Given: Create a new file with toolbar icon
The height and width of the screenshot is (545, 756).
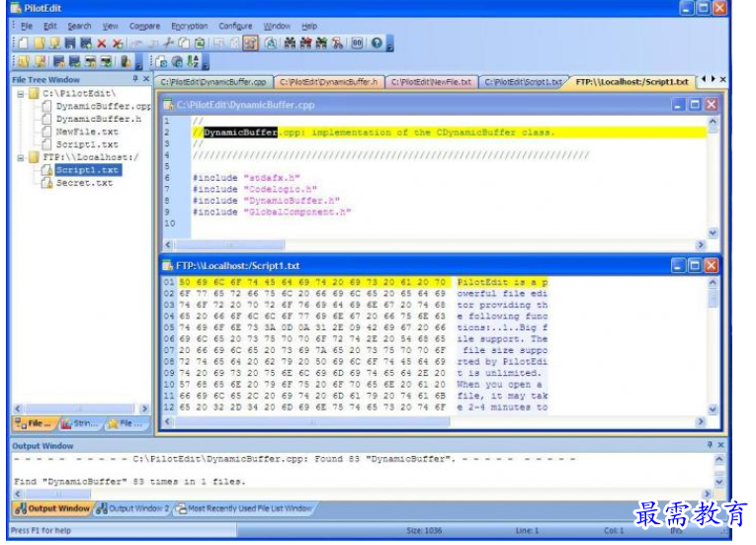Looking at the screenshot, I should (x=23, y=44).
